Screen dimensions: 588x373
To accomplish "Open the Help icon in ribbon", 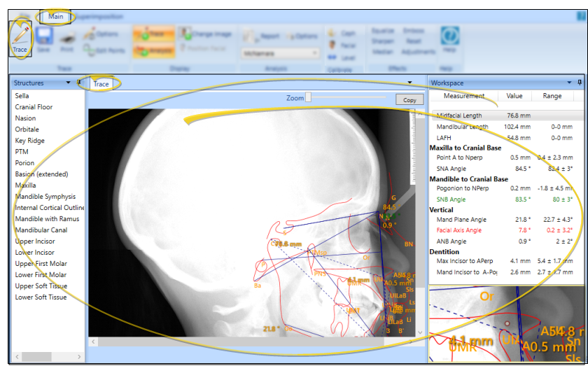I will point(449,38).
